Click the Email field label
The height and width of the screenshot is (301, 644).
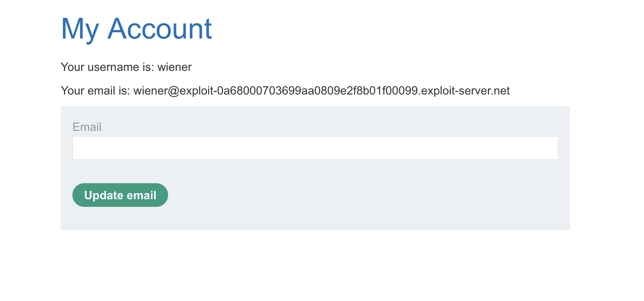[x=87, y=127]
